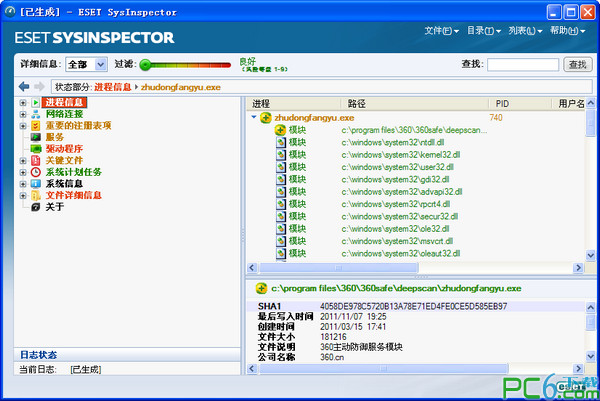Click details pane horizontal scrollbar thumb

(383, 368)
